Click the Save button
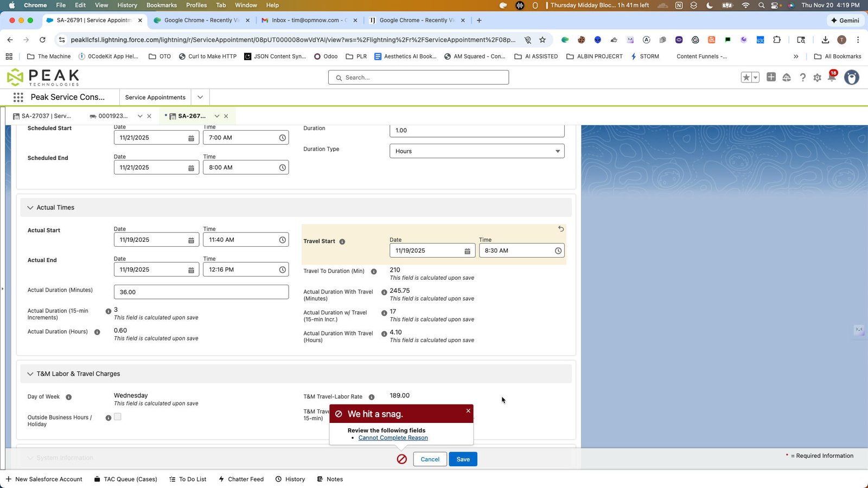This screenshot has width=868, height=488. [463, 459]
